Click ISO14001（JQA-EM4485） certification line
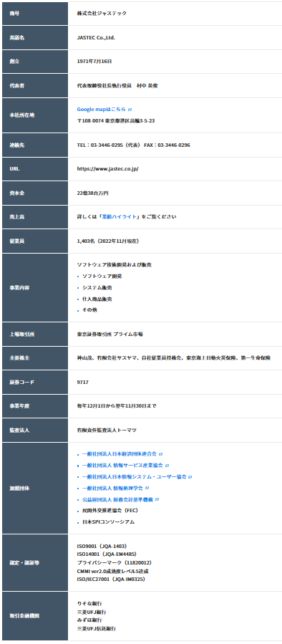282x644 pixels. tap(107, 554)
